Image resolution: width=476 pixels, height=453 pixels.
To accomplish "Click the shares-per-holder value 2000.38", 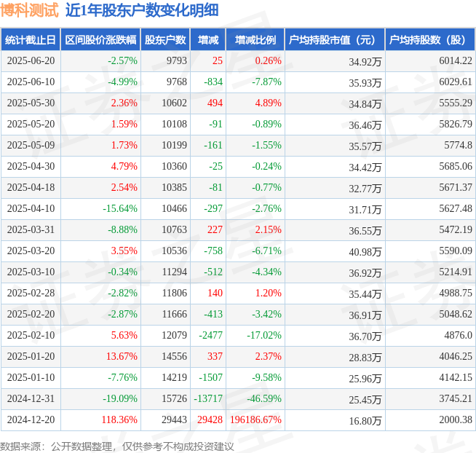I will pos(456,419).
